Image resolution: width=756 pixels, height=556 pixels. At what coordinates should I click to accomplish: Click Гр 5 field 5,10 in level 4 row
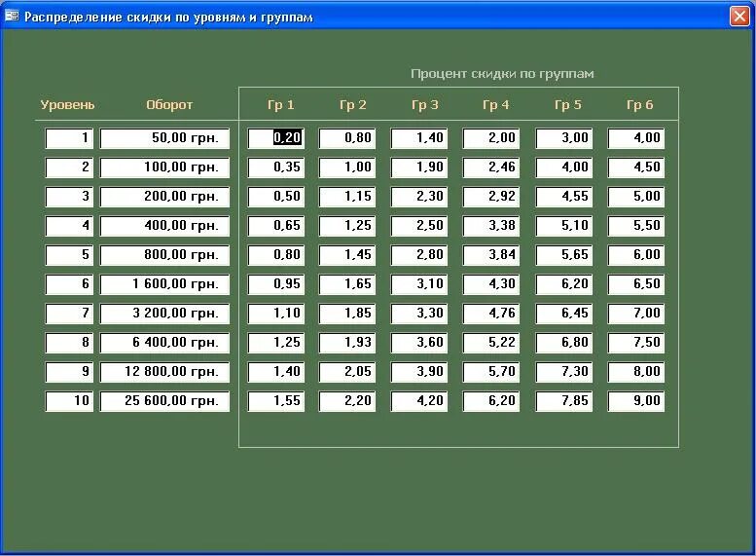564,226
